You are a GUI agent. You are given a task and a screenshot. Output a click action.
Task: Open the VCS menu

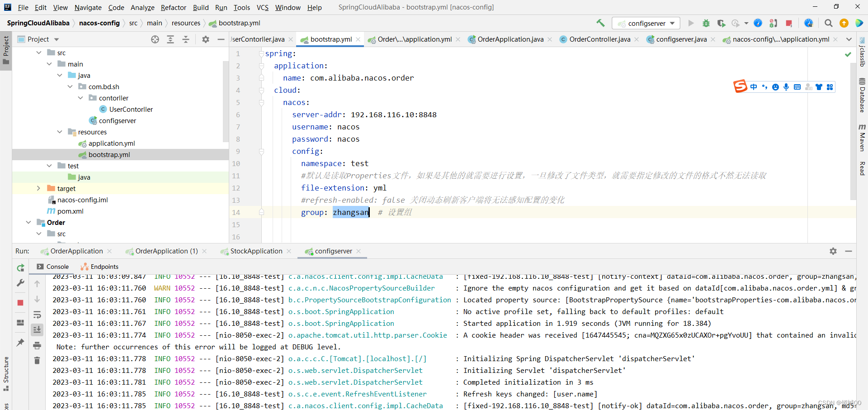point(263,7)
